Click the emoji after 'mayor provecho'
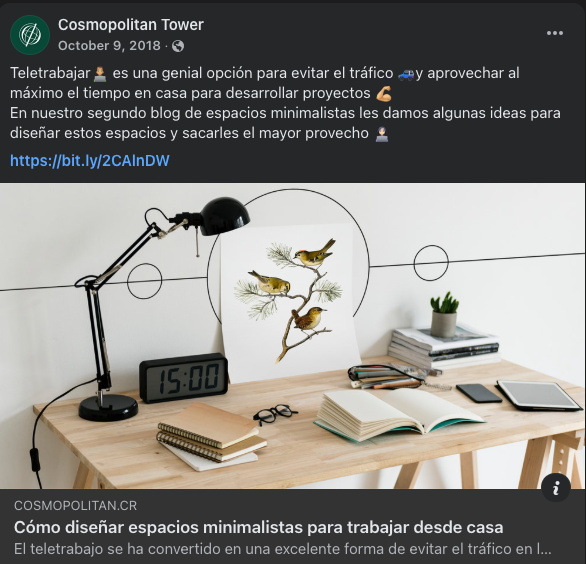 382,134
